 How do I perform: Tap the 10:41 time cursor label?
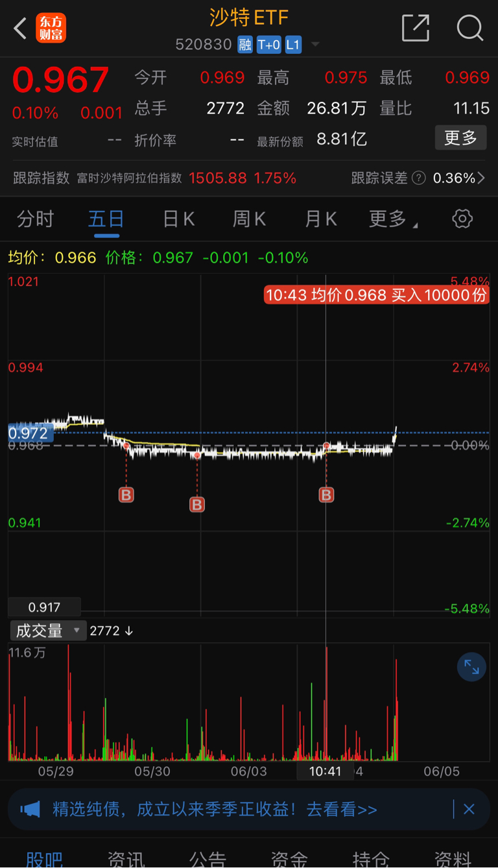pyautogui.click(x=325, y=771)
